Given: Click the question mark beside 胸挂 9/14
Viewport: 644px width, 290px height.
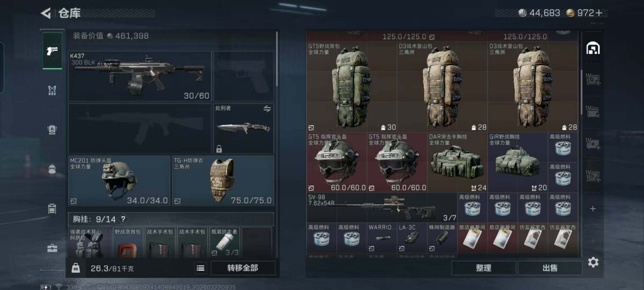Looking at the screenshot, I should (x=123, y=219).
